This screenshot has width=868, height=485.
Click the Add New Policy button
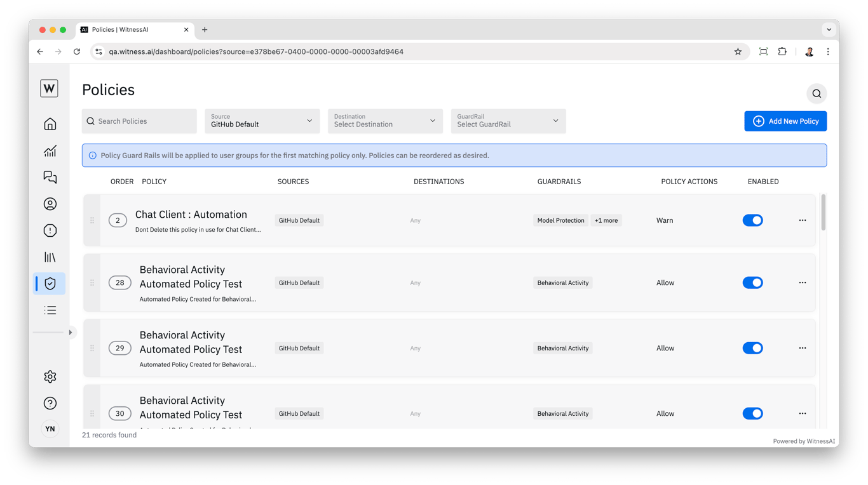(x=785, y=121)
